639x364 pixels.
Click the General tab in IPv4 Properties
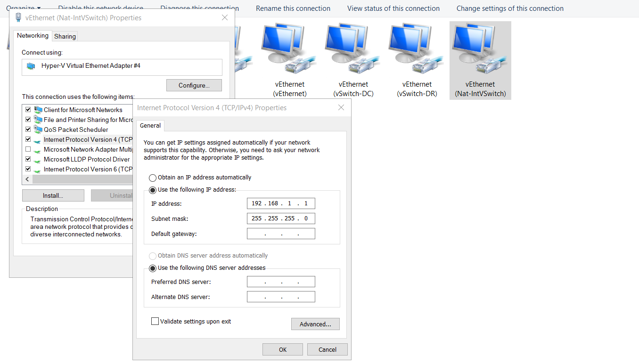click(x=150, y=126)
